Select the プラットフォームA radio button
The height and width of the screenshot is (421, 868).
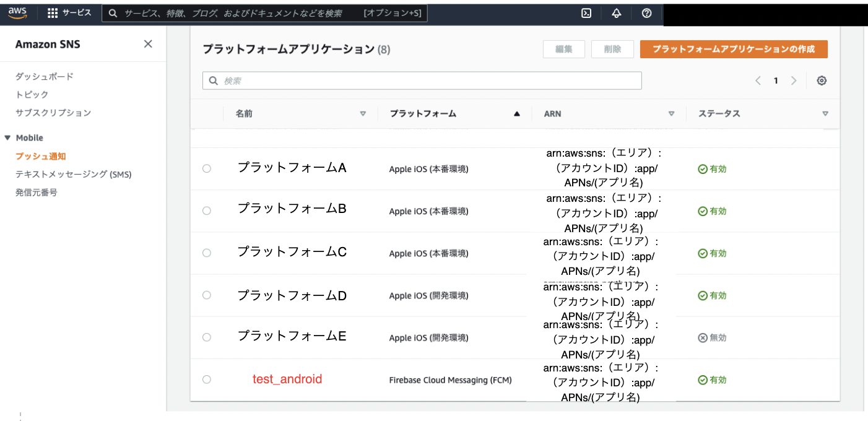[x=207, y=168]
